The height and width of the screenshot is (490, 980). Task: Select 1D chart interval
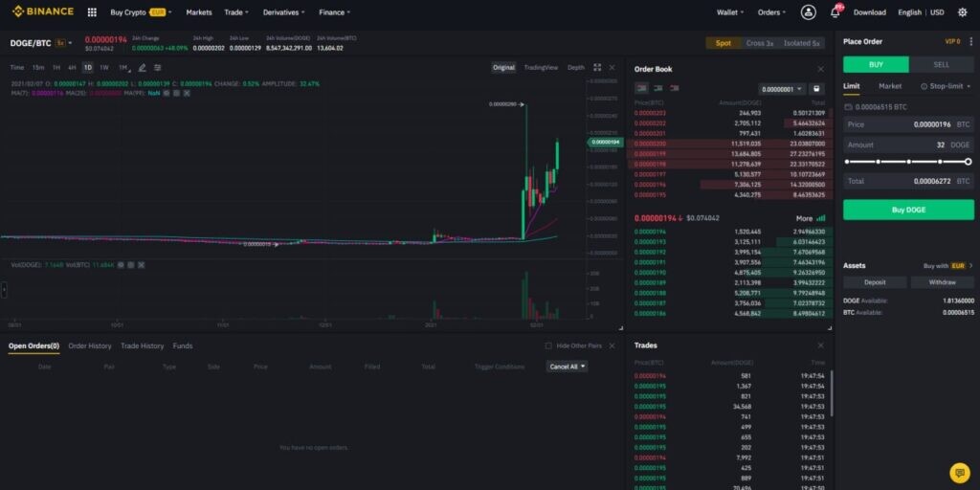pos(88,68)
